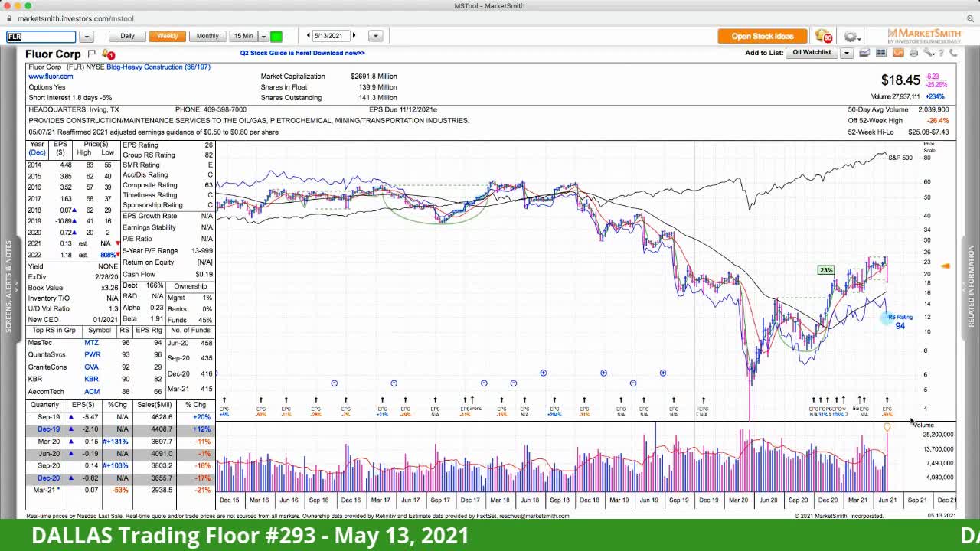
Task: Click the multi-panel layout icon
Action: [x=881, y=53]
